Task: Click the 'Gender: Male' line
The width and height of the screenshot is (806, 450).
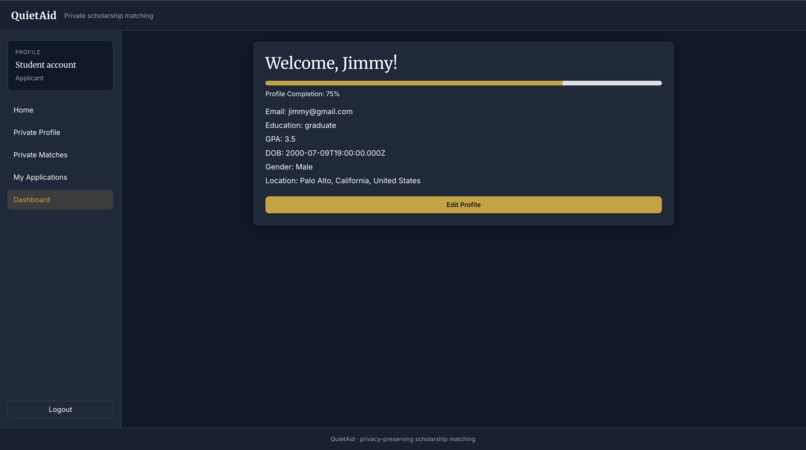Action: click(289, 167)
